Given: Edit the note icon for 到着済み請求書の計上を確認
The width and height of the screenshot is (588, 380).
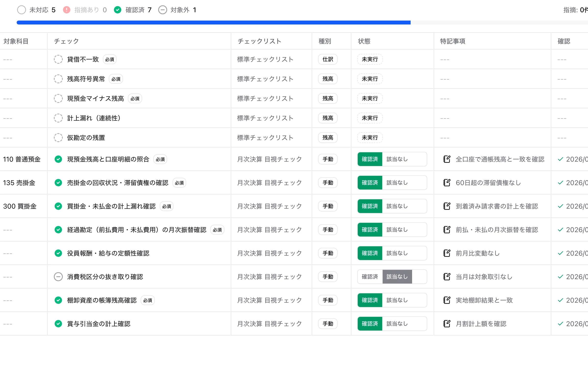Looking at the screenshot, I should (x=447, y=206).
